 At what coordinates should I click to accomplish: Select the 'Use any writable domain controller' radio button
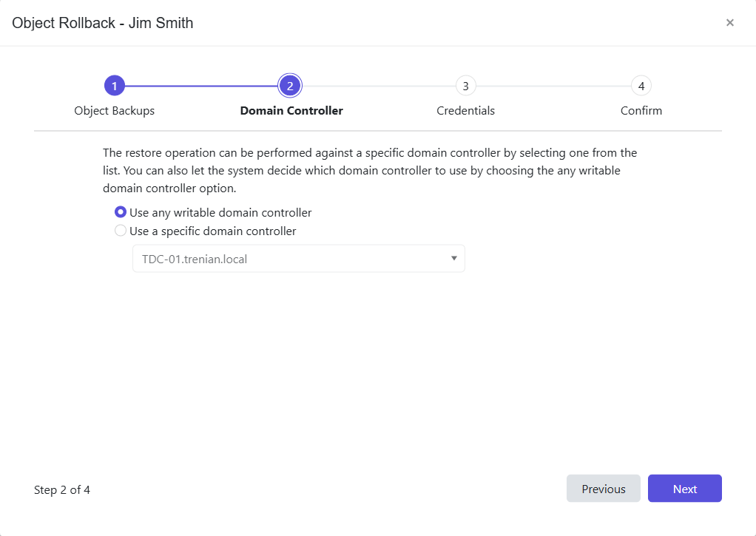120,212
